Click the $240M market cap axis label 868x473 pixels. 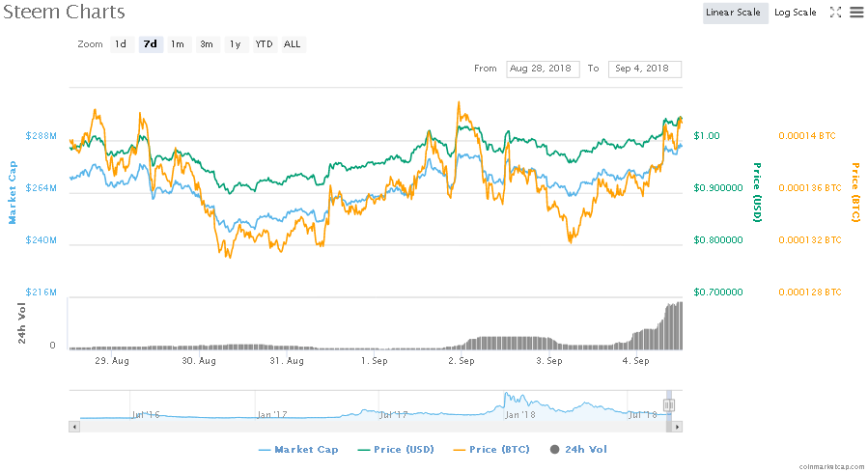click(x=41, y=240)
